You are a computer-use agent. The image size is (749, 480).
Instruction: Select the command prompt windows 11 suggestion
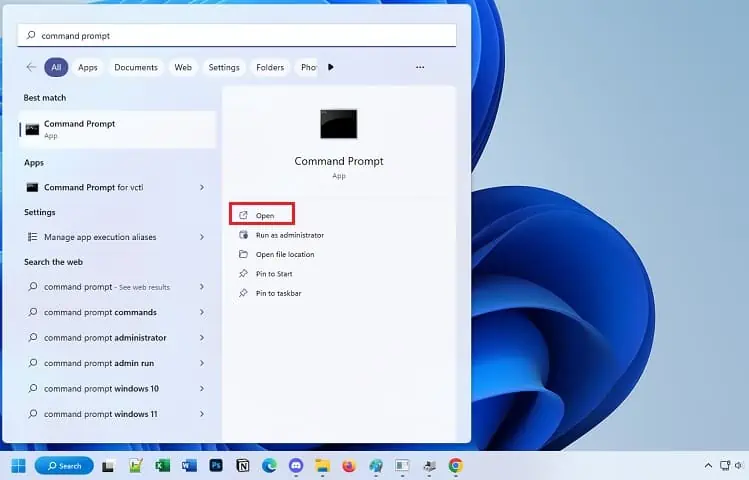click(x=107, y=414)
